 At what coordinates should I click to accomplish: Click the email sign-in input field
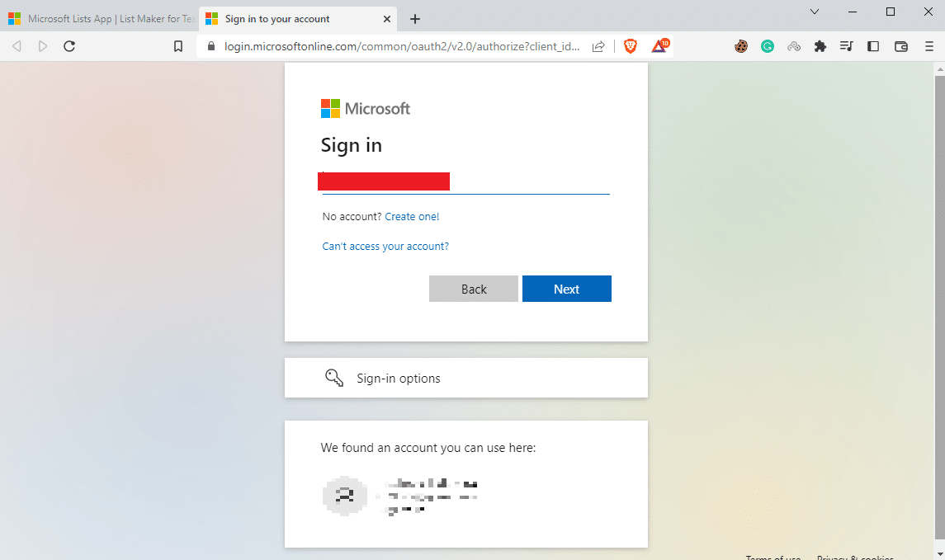coord(465,181)
